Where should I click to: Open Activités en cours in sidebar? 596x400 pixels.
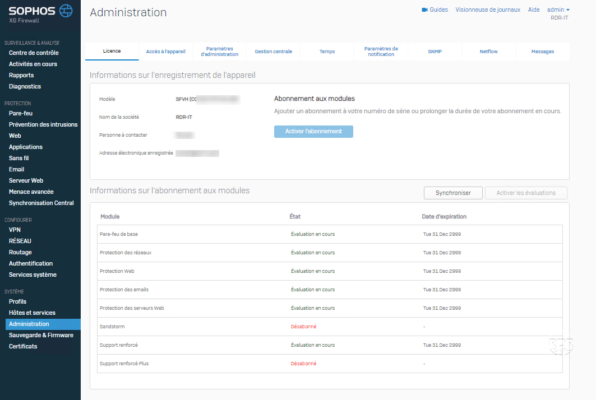33,64
